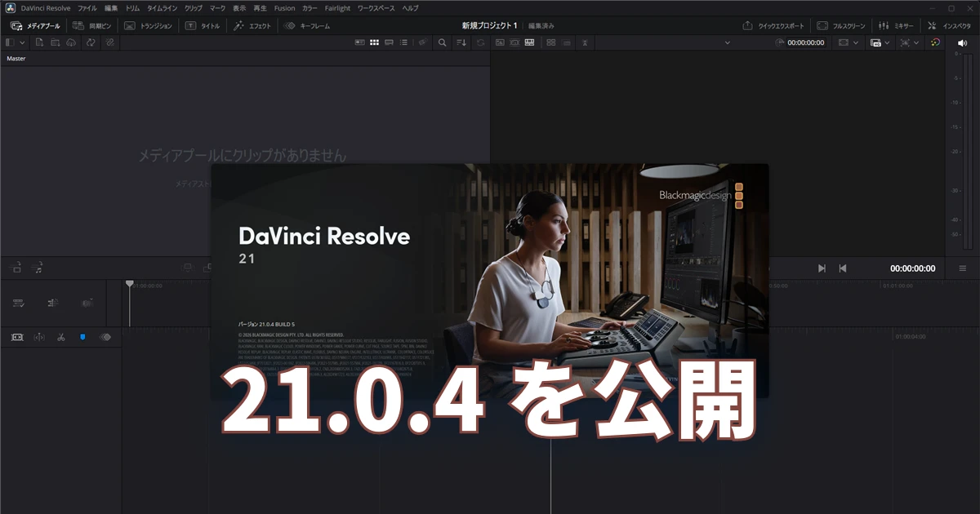This screenshot has height=514, width=980.
Task: Expand the bin list dropdown chevron
Action: tap(22, 42)
